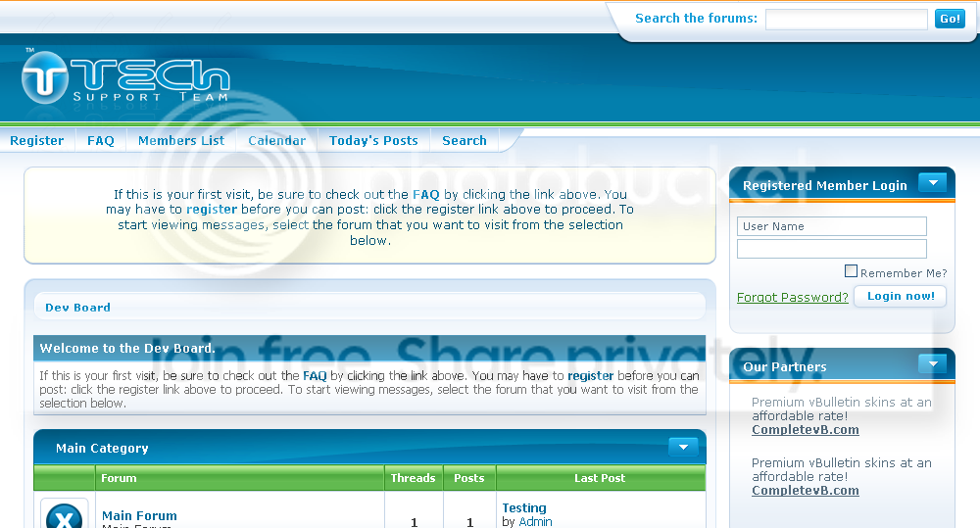Image resolution: width=980 pixels, height=528 pixels.
Task: Follow the FAQ link in the Dev Board welcome
Action: pos(315,375)
